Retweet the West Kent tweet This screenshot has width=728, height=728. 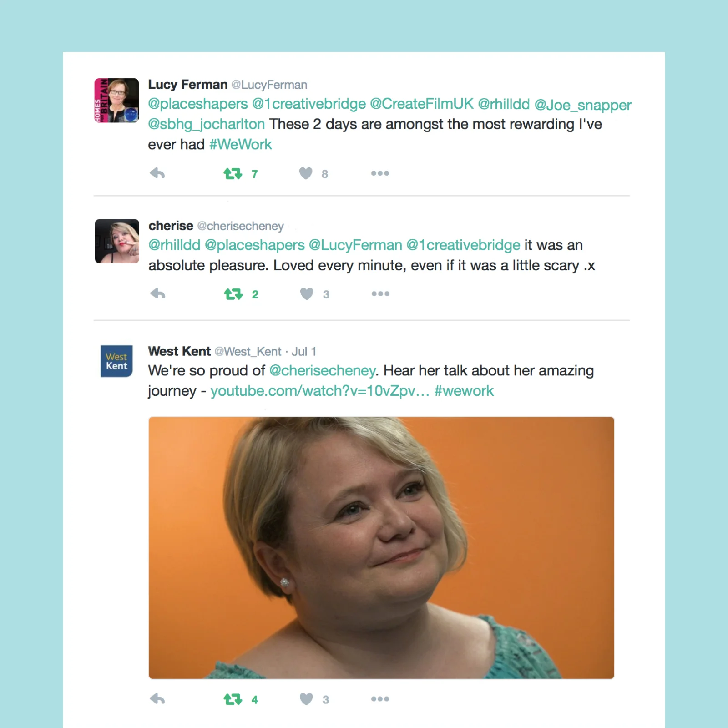(x=233, y=699)
